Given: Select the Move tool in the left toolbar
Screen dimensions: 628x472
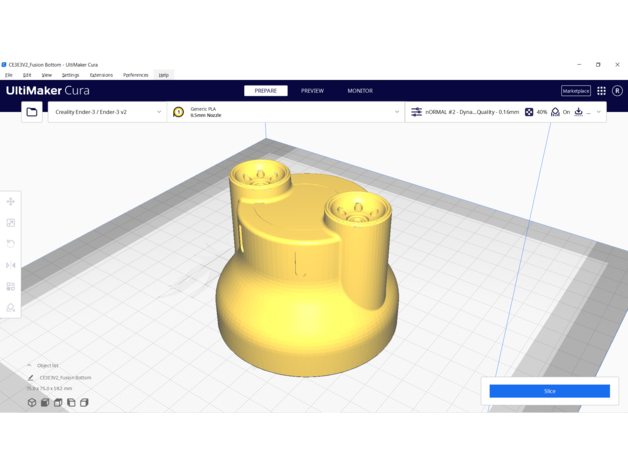Looking at the screenshot, I should (x=11, y=202).
